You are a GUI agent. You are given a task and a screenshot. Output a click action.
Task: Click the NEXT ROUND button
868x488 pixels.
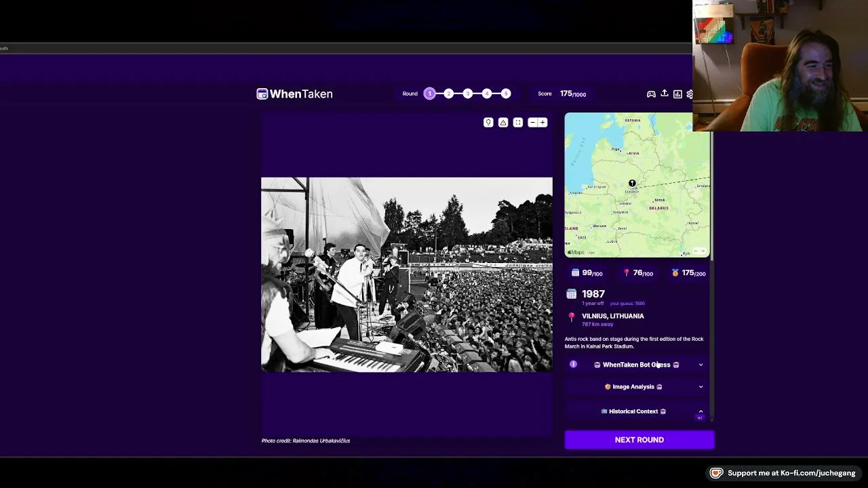(x=639, y=440)
